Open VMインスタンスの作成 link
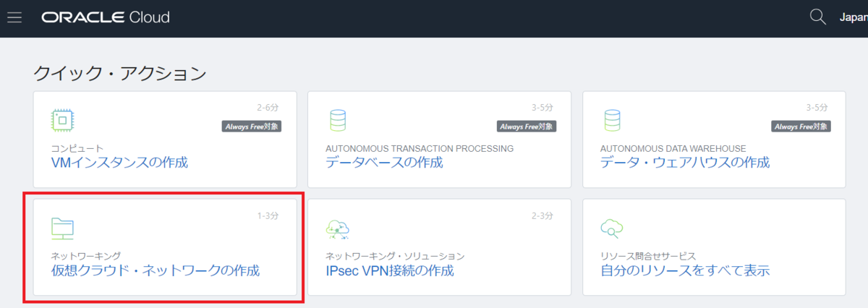 [119, 162]
